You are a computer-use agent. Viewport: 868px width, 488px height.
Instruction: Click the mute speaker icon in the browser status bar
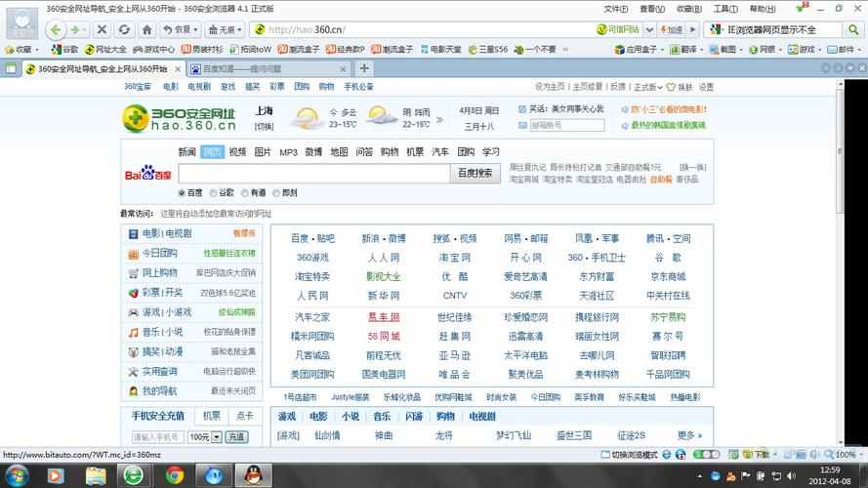[814, 454]
